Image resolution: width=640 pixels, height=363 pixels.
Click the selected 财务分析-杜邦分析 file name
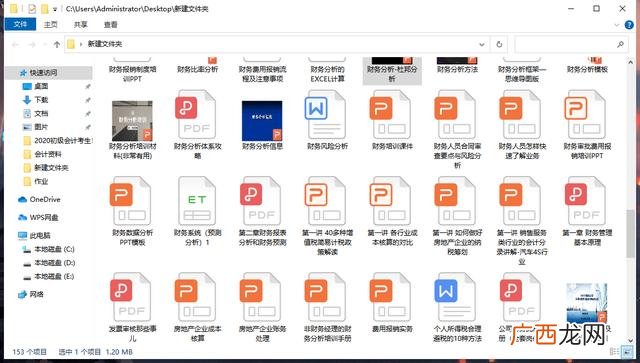point(392,74)
